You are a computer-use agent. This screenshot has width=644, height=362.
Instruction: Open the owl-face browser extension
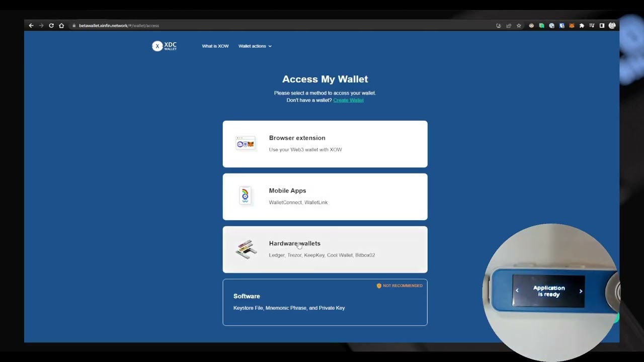click(531, 26)
